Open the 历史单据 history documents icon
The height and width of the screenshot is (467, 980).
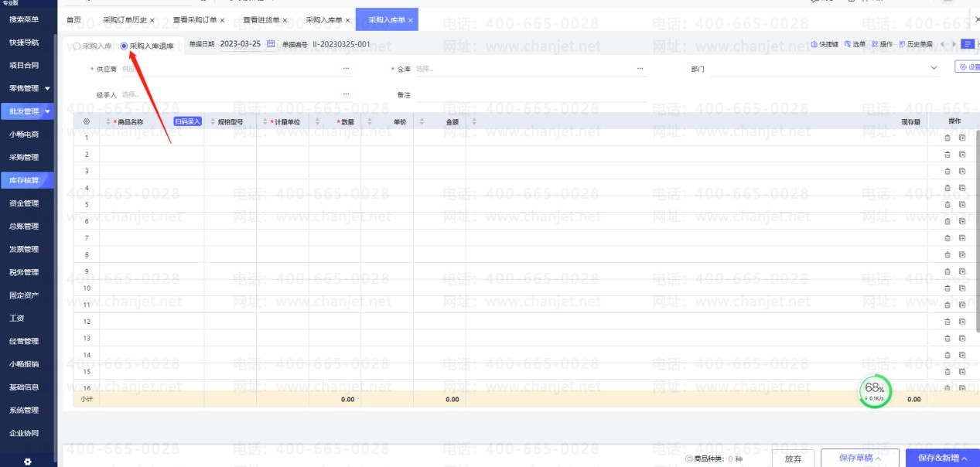click(x=902, y=45)
